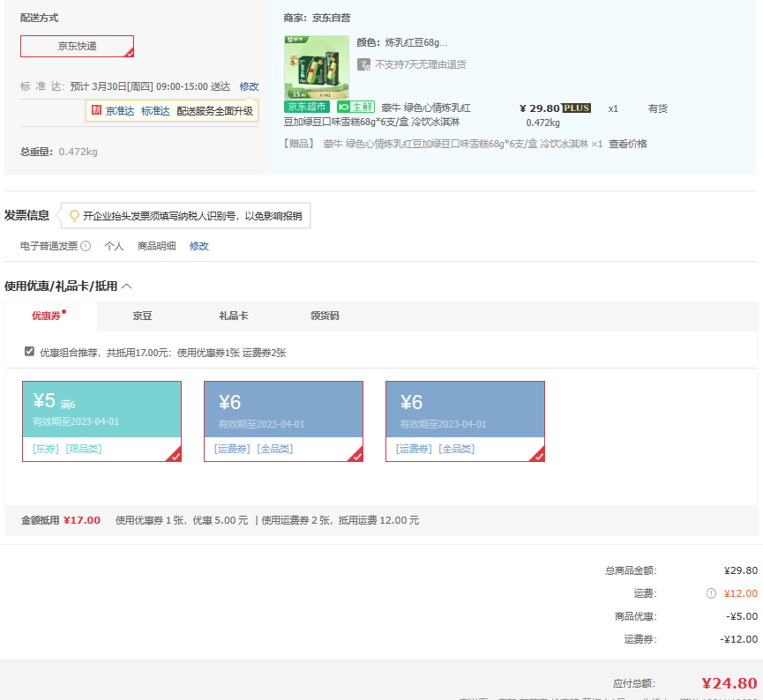
Task: Click the PLUS member price badge
Action: tap(577, 108)
